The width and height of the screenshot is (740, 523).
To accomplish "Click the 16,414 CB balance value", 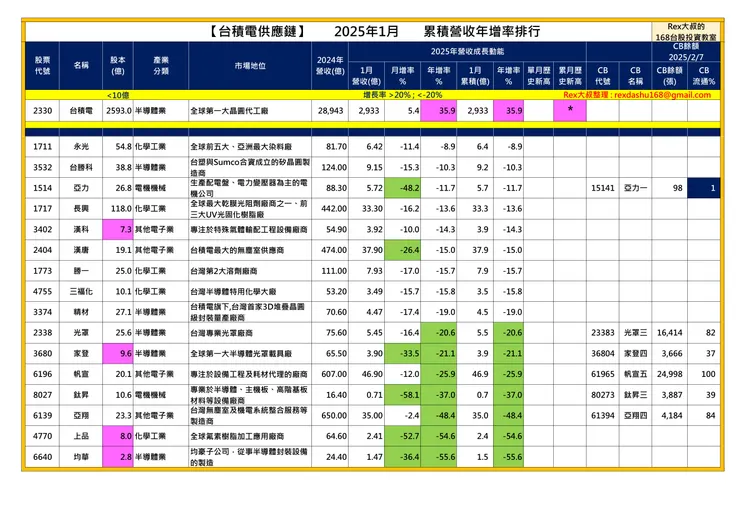I will pyautogui.click(x=669, y=333).
